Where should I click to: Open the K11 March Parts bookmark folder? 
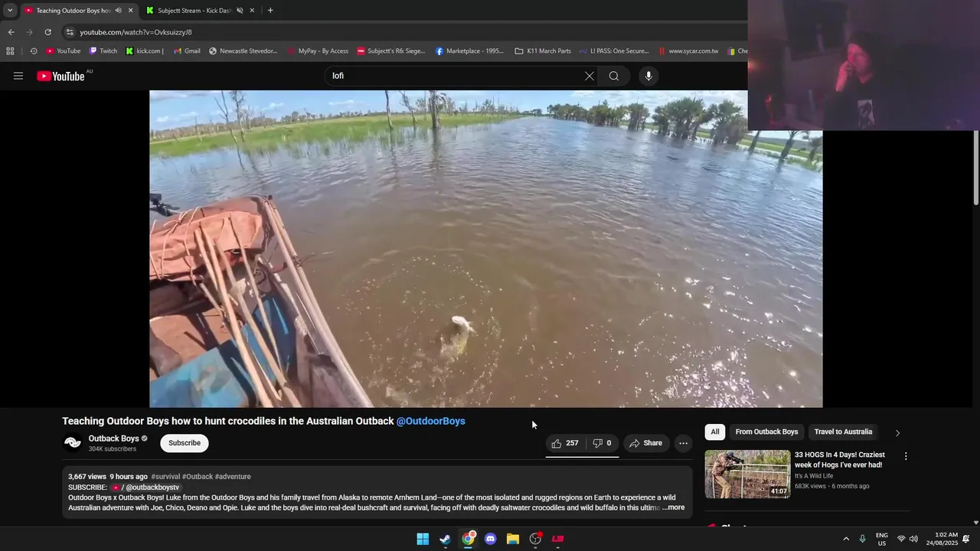[x=543, y=51]
